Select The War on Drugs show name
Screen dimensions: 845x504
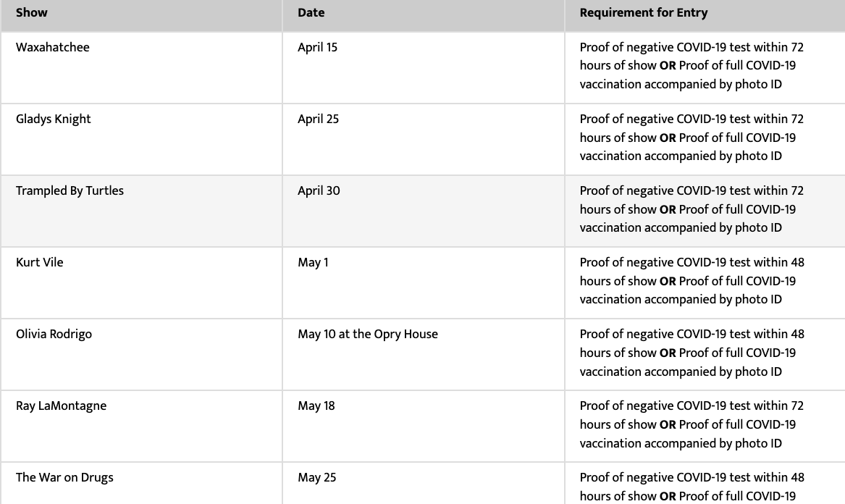pos(64,478)
